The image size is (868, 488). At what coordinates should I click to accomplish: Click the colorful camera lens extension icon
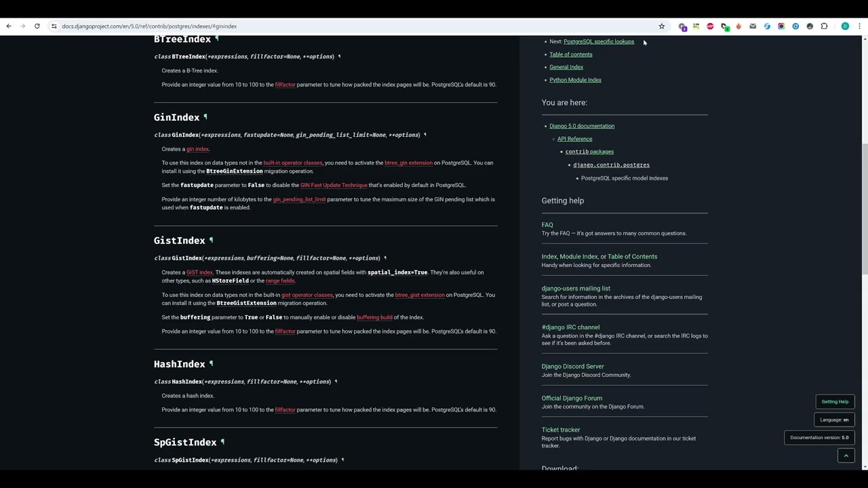point(781,26)
